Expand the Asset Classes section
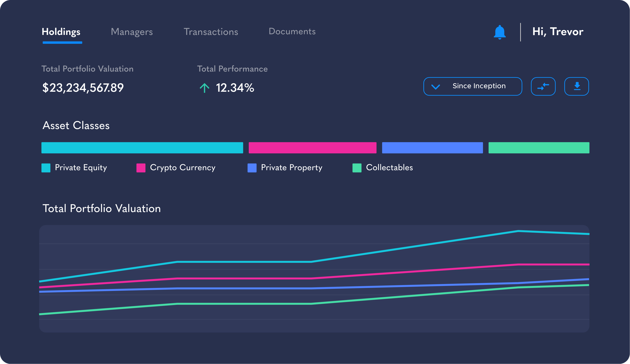Image resolution: width=630 pixels, height=364 pixels. click(76, 125)
